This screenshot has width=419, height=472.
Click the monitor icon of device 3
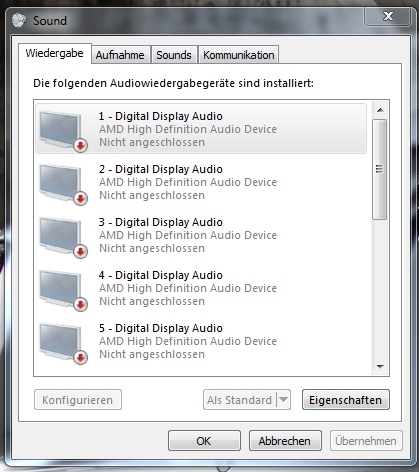pyautogui.click(x=63, y=238)
